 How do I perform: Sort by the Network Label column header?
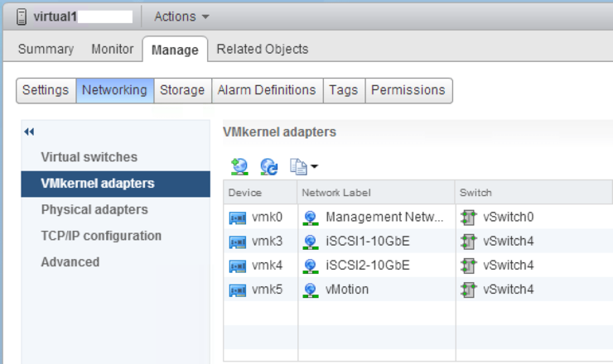click(x=376, y=193)
